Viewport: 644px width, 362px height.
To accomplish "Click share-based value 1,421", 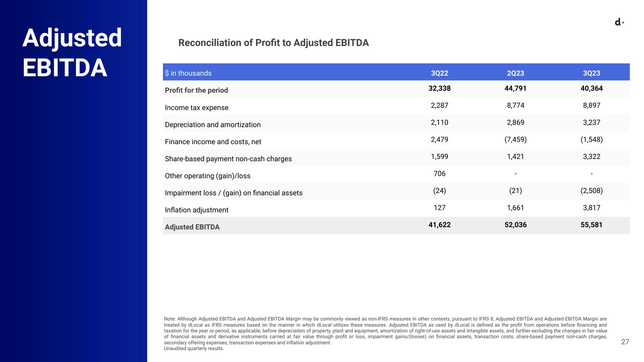I will coord(516,157).
